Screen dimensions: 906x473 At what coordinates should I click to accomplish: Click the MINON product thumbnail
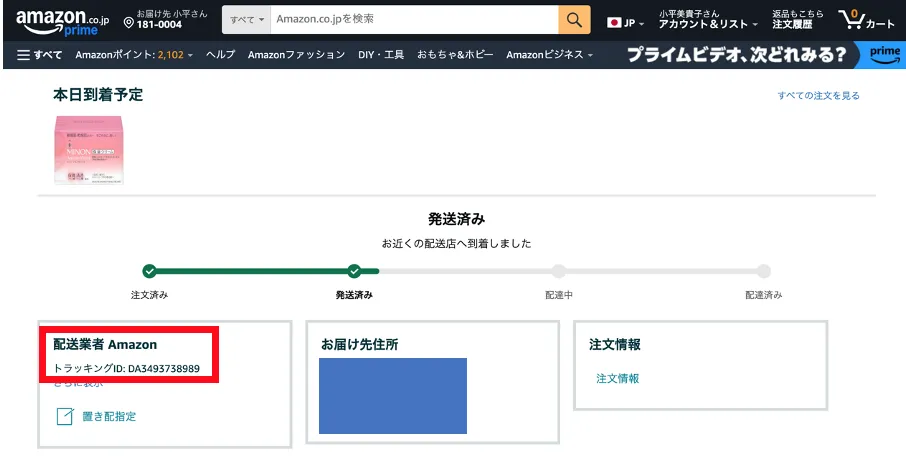pyautogui.click(x=88, y=150)
